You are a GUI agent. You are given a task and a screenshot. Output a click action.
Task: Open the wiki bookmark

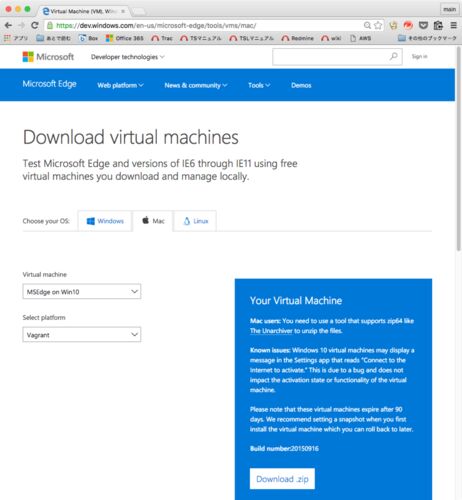(331, 38)
